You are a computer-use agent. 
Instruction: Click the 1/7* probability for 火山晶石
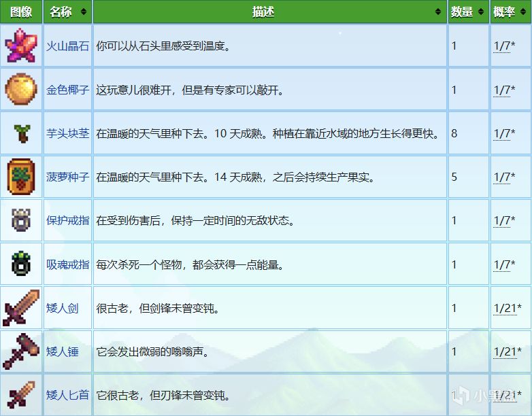[x=504, y=46]
